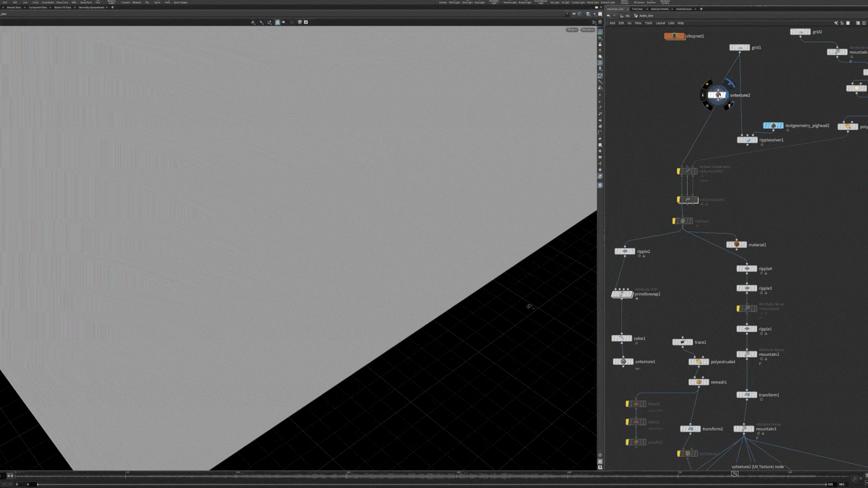Switch to the Asset Browser tab
The image size is (868, 488).
tap(684, 9)
